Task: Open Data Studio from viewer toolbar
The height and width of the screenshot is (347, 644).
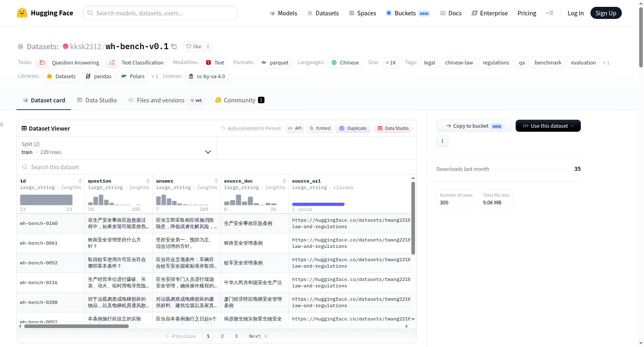Action: tap(393, 128)
